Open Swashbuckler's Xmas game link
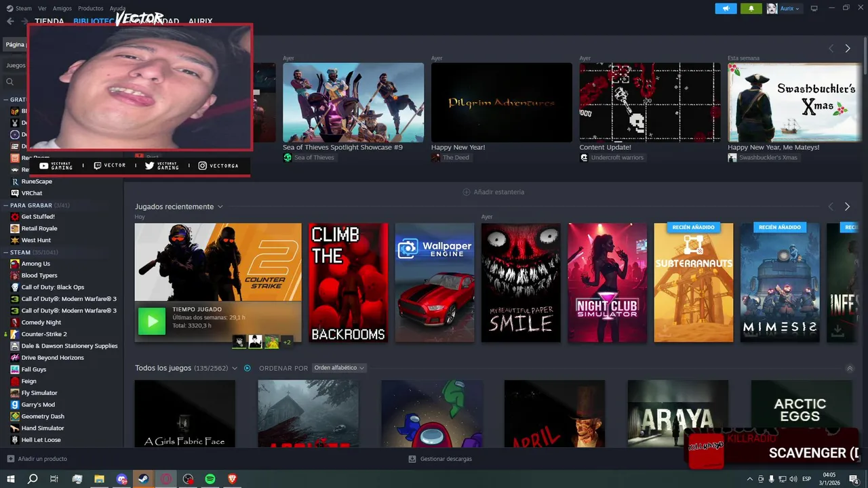The height and width of the screenshot is (488, 868). pyautogui.click(x=763, y=157)
